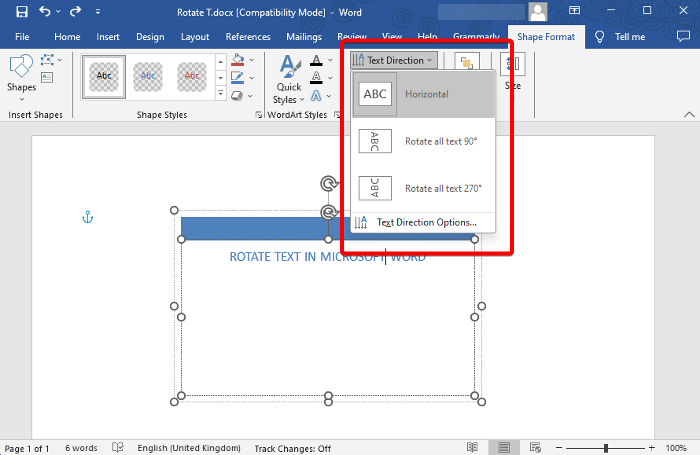Screen dimensions: 700x455
Task: Click the Edit Shape icon
Action: tap(47, 60)
